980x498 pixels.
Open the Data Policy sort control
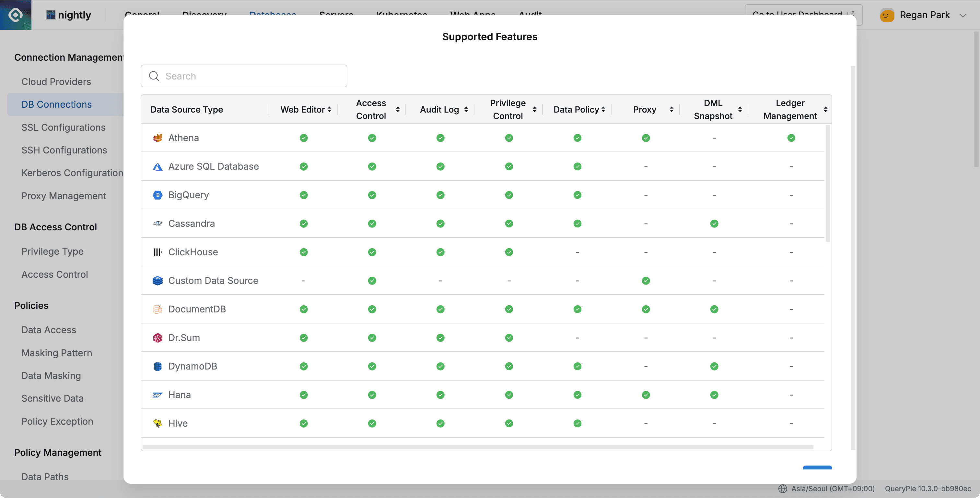tap(604, 109)
